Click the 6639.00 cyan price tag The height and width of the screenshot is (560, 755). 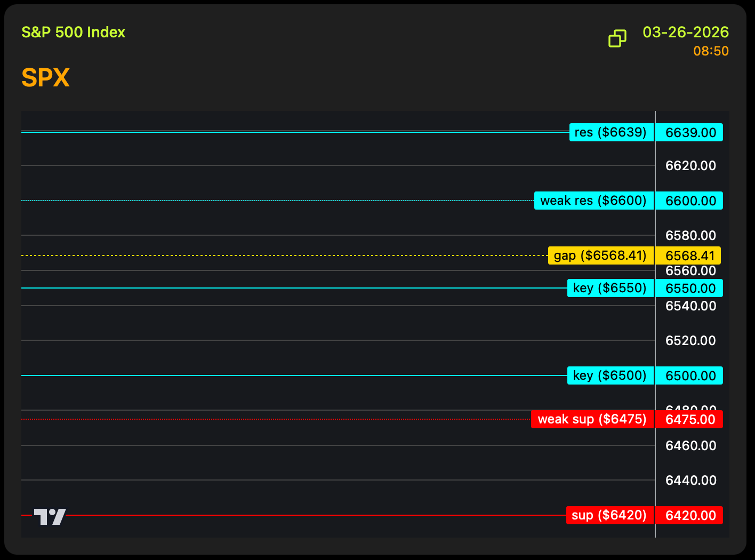click(x=689, y=132)
